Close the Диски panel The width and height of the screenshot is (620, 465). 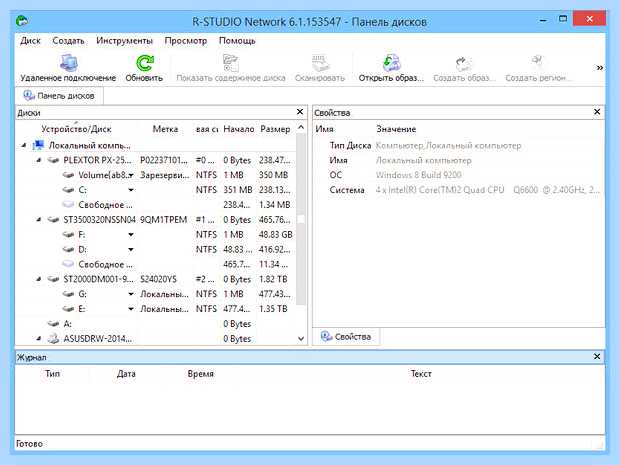click(x=300, y=112)
